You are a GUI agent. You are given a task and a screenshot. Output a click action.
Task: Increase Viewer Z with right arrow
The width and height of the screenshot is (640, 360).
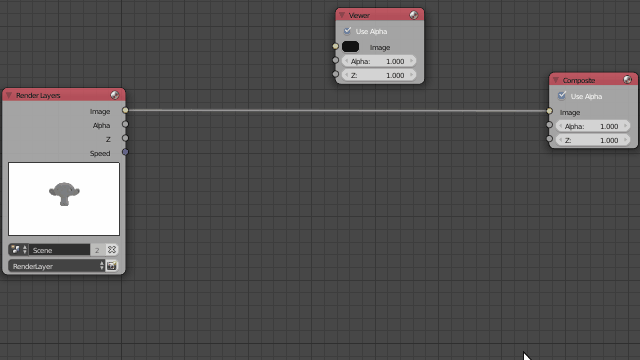point(411,75)
